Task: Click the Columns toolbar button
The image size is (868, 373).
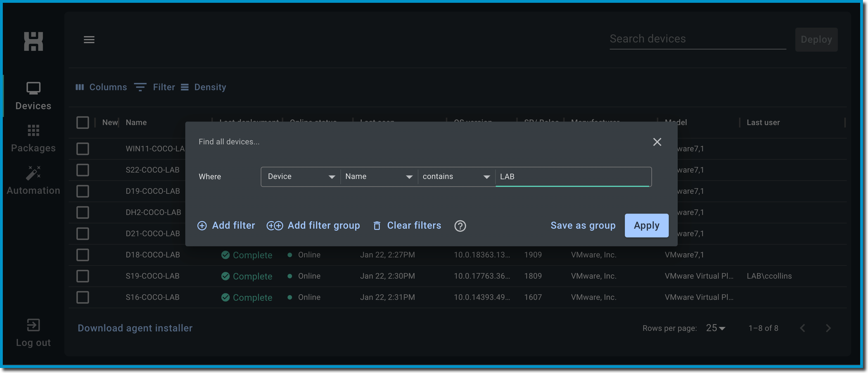Action: pos(101,87)
